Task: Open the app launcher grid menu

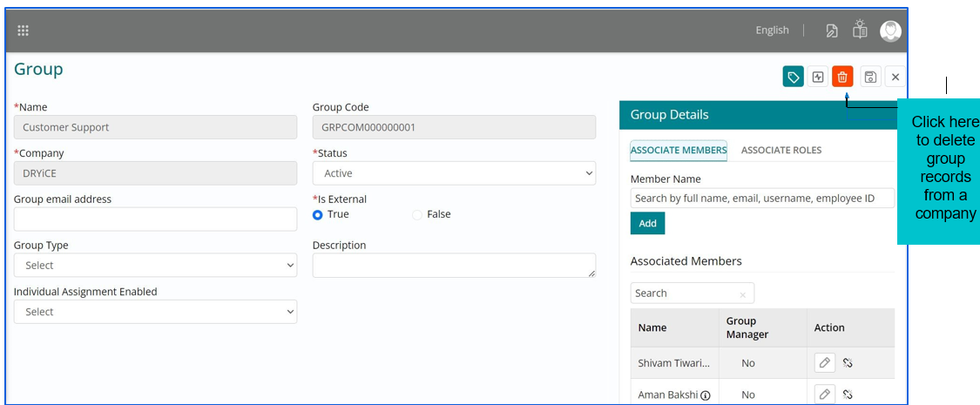Action: [24, 30]
